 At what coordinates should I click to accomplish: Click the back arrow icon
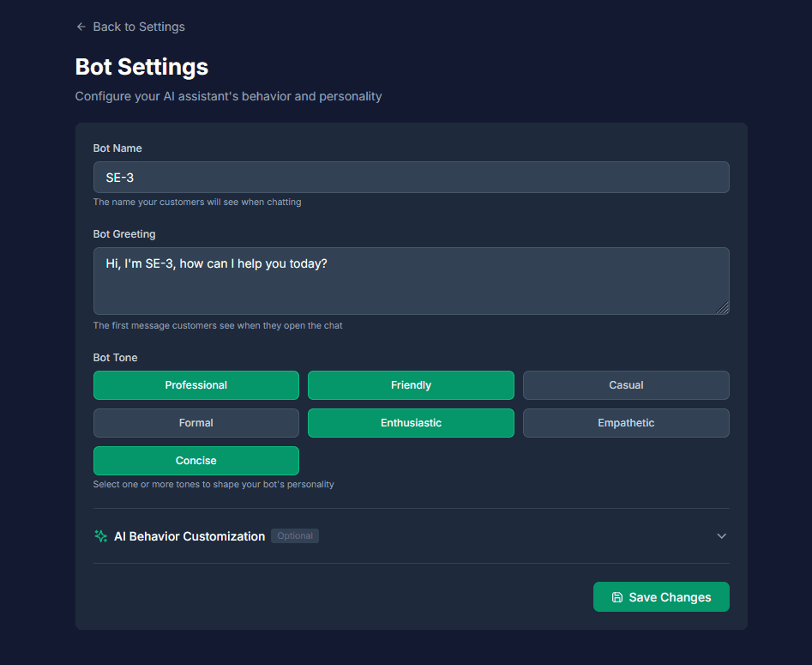[x=81, y=27]
